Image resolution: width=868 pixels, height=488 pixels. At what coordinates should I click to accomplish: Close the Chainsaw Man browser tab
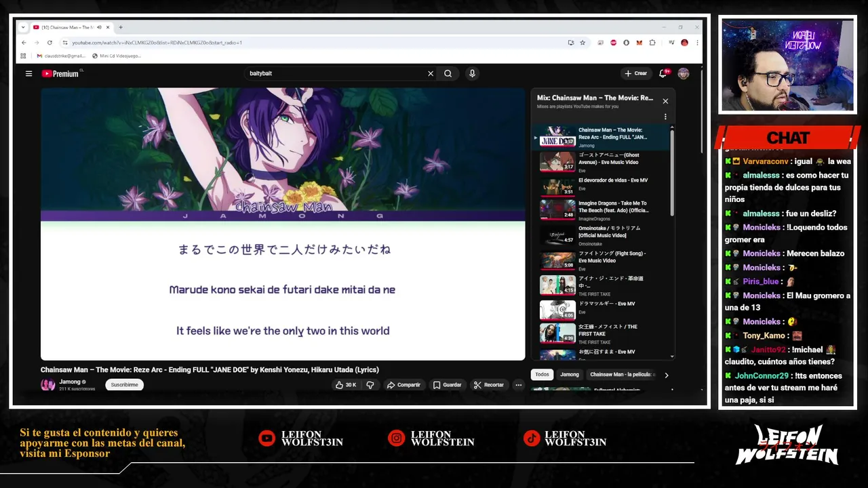[108, 27]
